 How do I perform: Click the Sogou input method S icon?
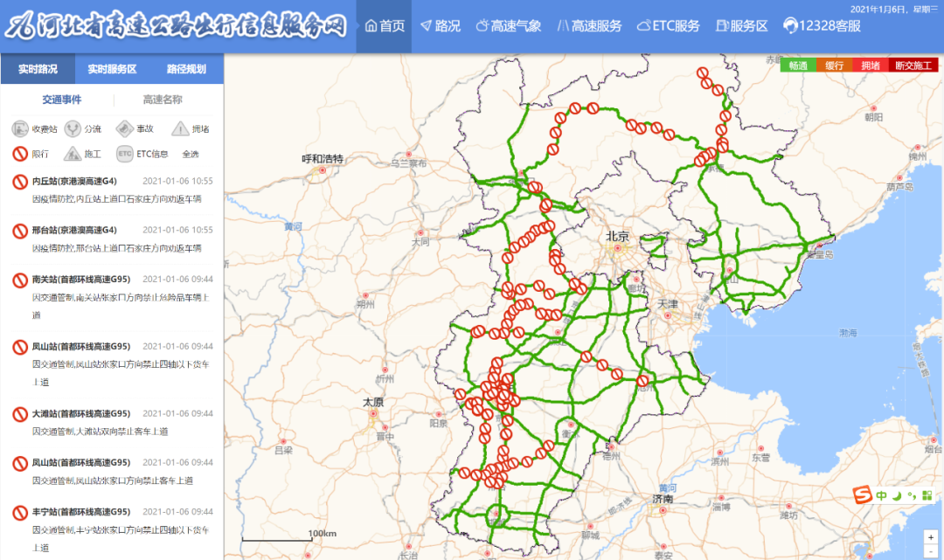pyautogui.click(x=862, y=495)
